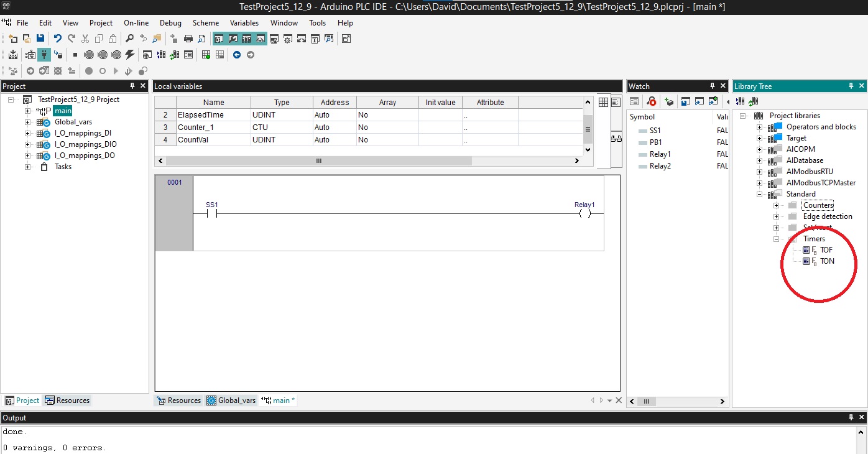Viewport: 868px width, 454px height.
Task: Click the SS1 contact in the ladder rung
Action: coord(211,213)
